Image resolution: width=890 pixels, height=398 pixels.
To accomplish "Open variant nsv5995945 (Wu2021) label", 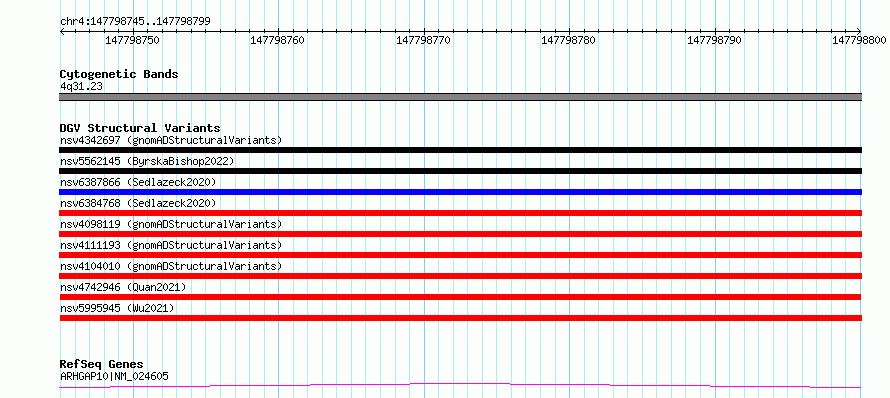I will (x=117, y=308).
